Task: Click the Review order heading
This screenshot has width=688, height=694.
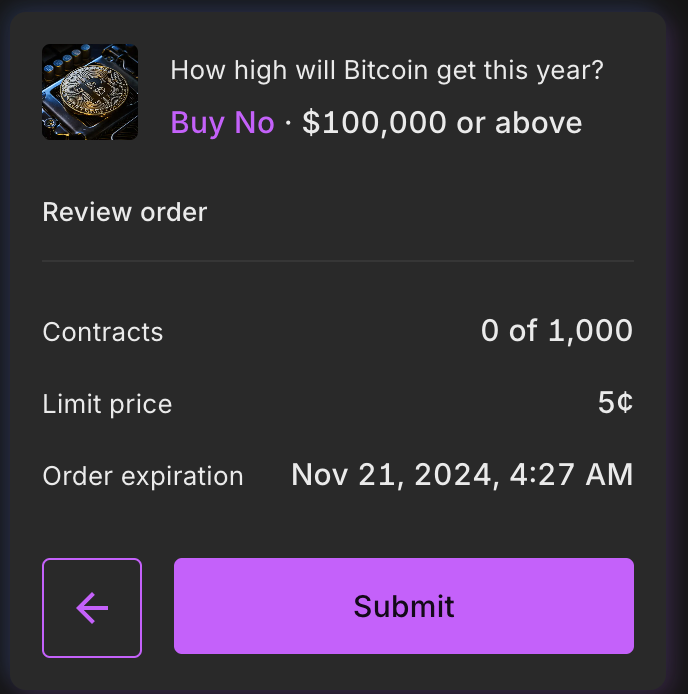Action: point(125,212)
